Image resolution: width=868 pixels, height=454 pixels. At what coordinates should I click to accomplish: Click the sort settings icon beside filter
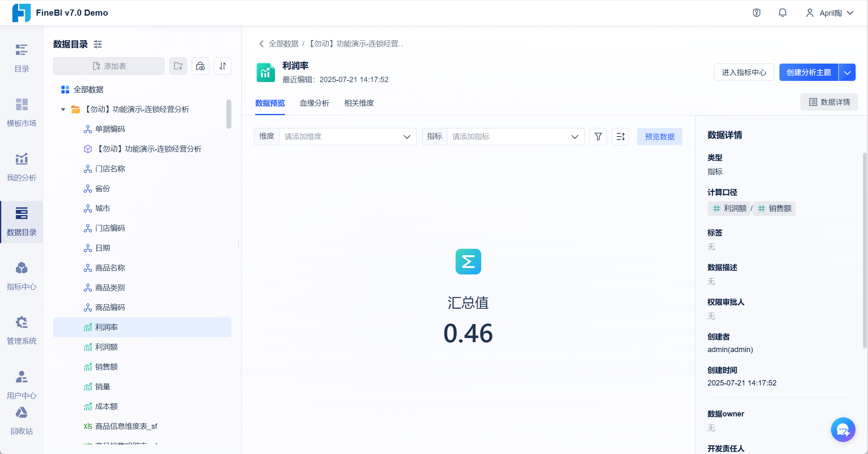pyautogui.click(x=620, y=137)
